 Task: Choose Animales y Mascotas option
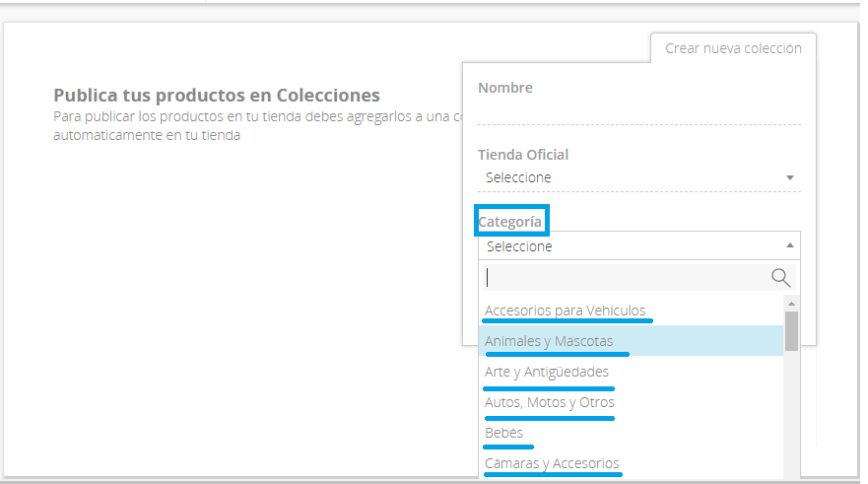tap(631, 340)
